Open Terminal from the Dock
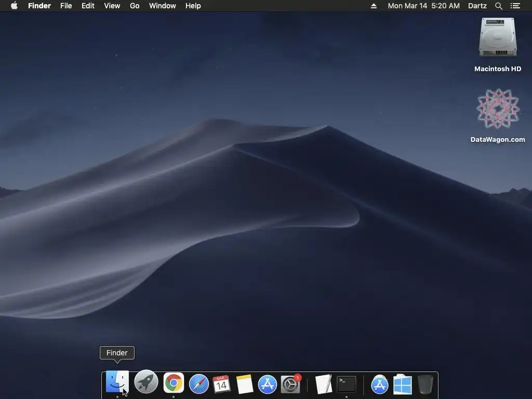This screenshot has height=399, width=532. point(347,384)
